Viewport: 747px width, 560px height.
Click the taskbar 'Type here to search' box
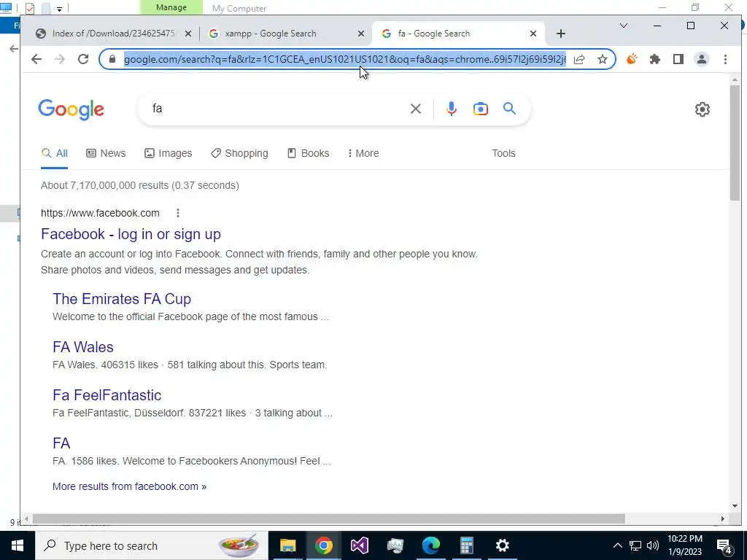pyautogui.click(x=152, y=545)
